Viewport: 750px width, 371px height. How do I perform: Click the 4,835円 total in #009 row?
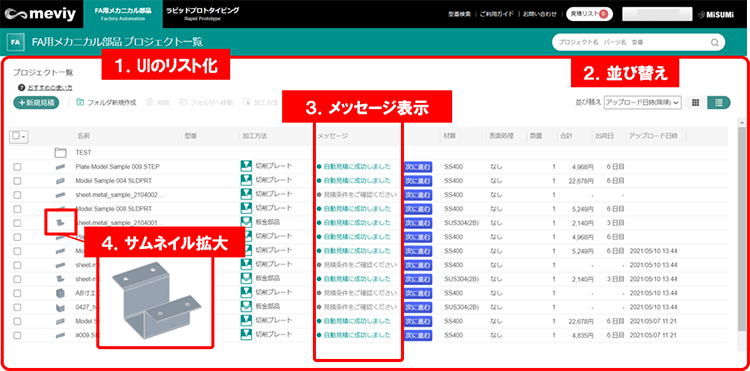click(584, 335)
